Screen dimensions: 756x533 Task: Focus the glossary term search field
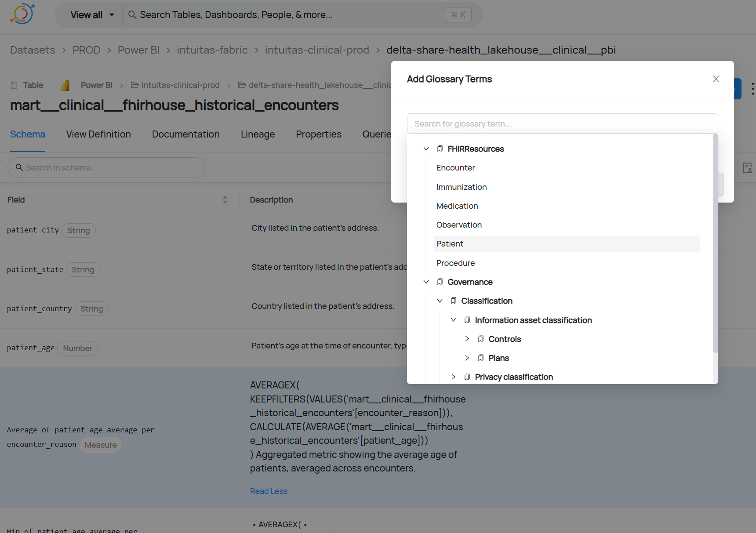click(x=562, y=124)
